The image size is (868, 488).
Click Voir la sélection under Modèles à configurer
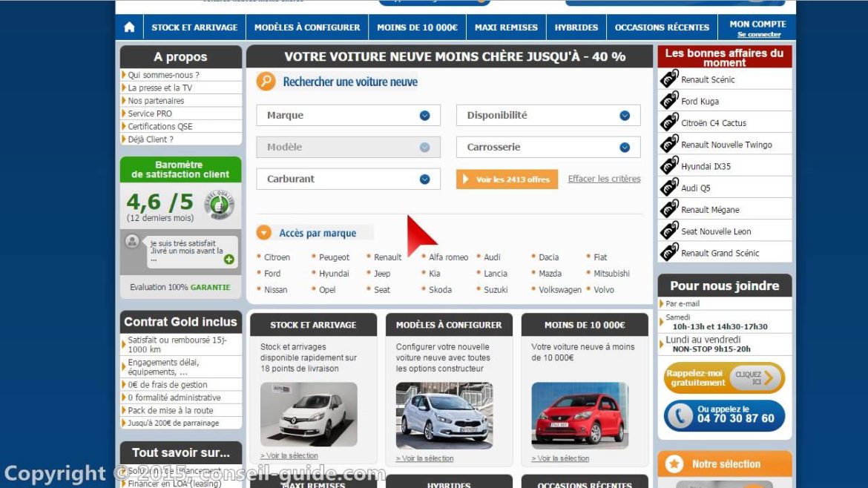click(x=424, y=458)
